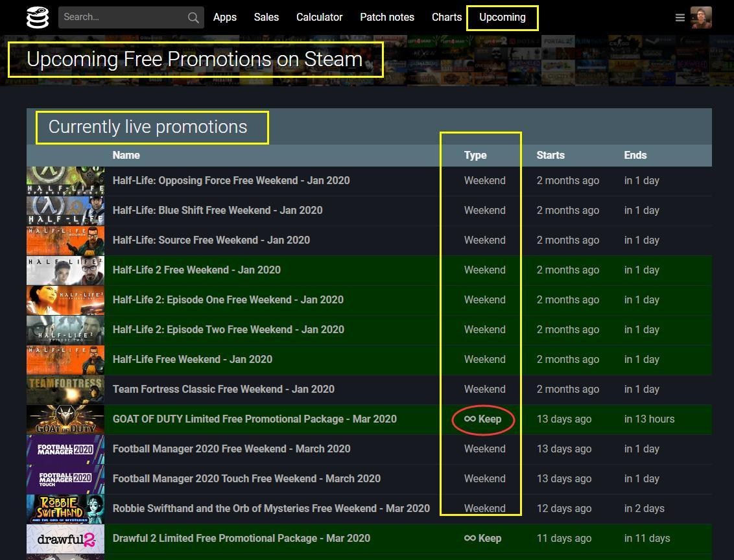This screenshot has width=734, height=560.
Task: Click the Football Manager 2020 thumbnail
Action: [x=65, y=449]
